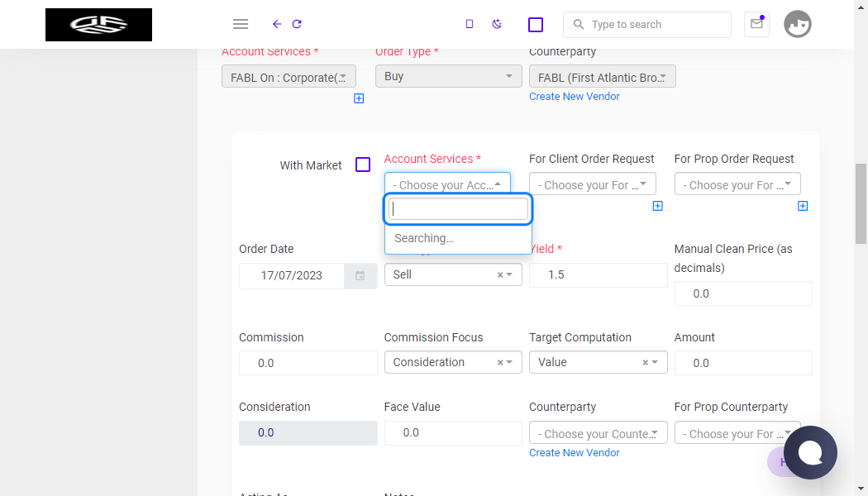Open the Sell order type dropdown
The image size is (868, 496).
(453, 274)
